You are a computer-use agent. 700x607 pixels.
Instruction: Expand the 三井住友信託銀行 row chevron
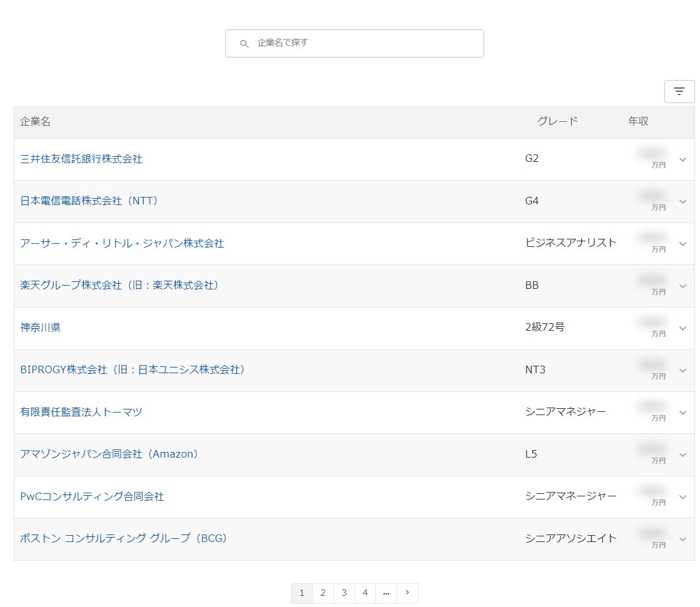682,159
